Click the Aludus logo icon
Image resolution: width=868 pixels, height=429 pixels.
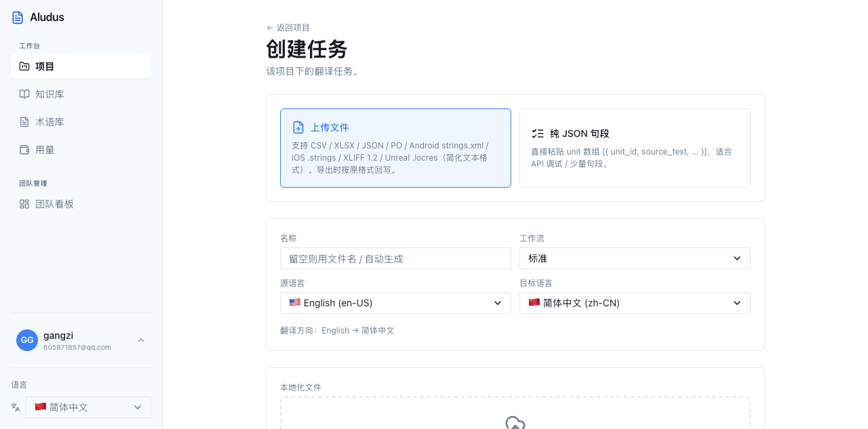click(18, 18)
